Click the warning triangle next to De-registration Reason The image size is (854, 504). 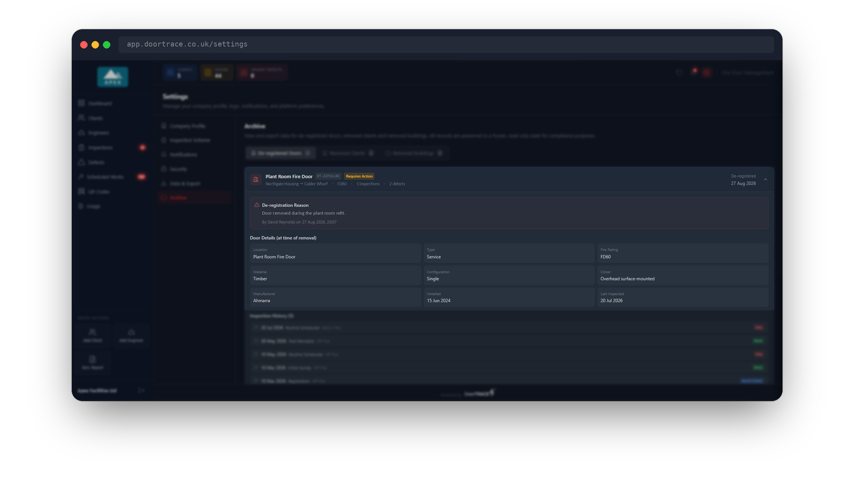pos(257,205)
